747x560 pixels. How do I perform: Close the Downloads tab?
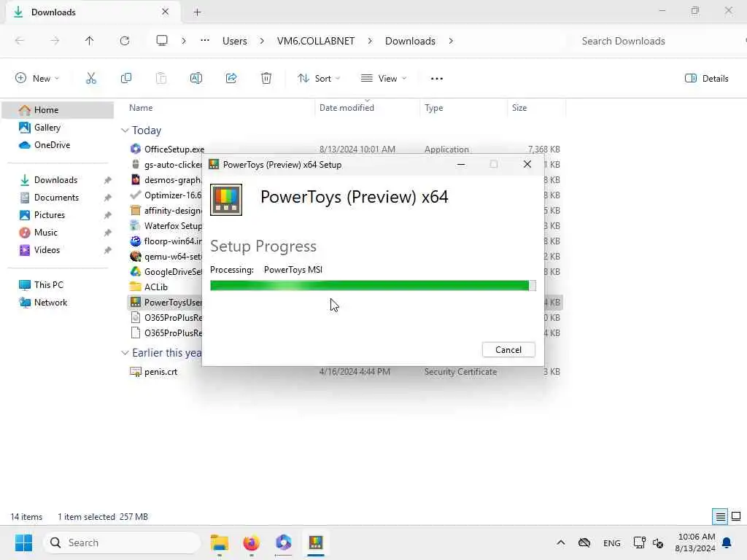(166, 12)
